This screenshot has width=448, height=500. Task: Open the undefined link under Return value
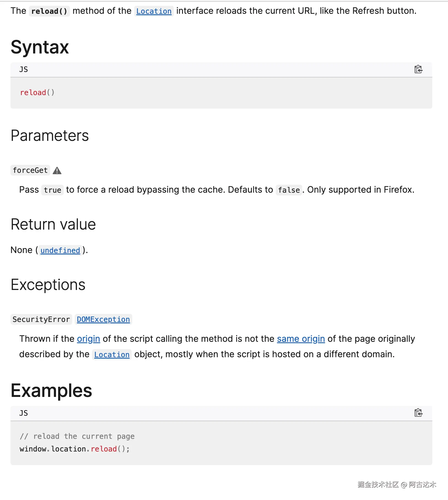[60, 250]
